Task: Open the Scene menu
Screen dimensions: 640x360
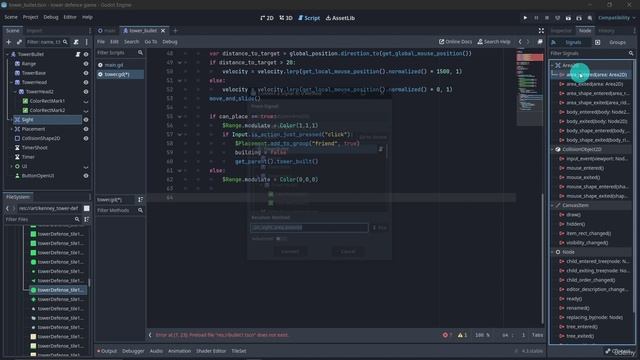Action: tap(11, 17)
